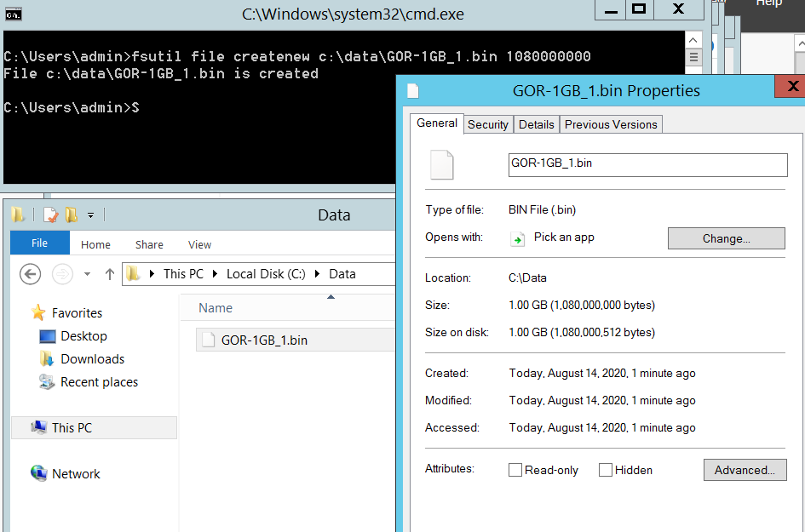Select Local Disk (C:) breadcrumb
The height and width of the screenshot is (532, 805).
266,274
